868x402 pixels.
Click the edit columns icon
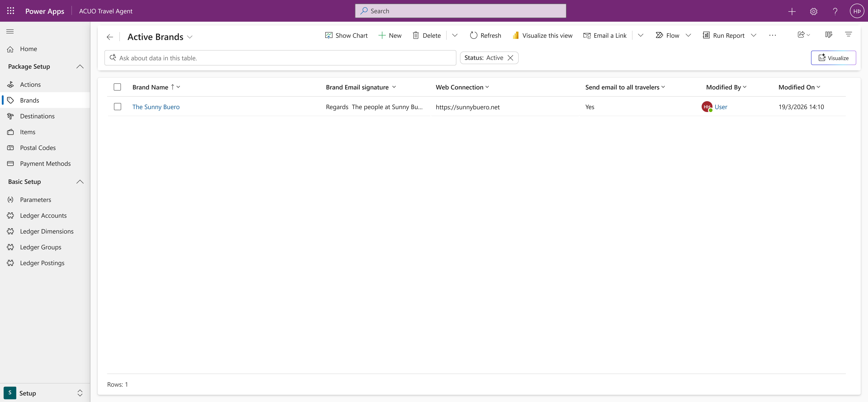pos(829,35)
